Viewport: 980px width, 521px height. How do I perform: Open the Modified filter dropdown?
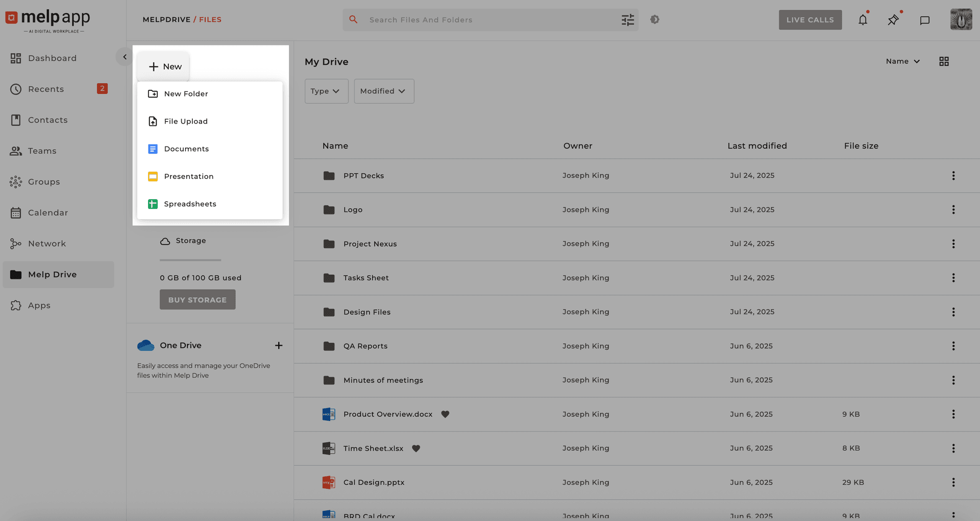pos(384,91)
